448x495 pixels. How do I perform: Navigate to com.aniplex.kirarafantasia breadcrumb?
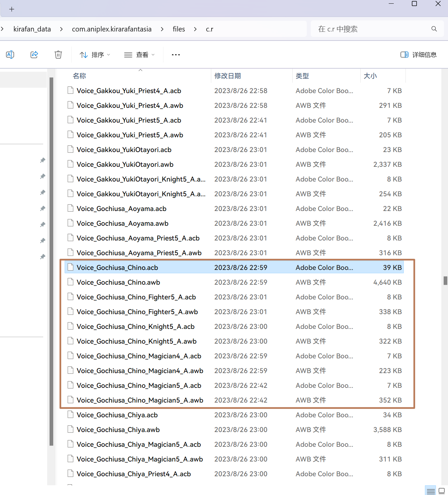(112, 29)
